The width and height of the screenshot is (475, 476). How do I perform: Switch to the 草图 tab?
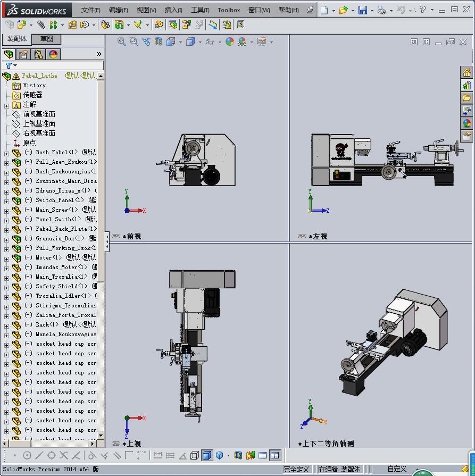(47, 39)
